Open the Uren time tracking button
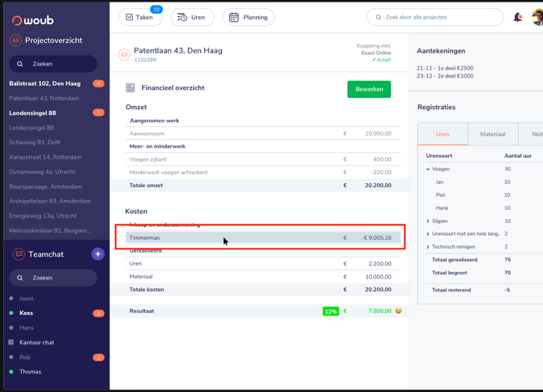 192,17
